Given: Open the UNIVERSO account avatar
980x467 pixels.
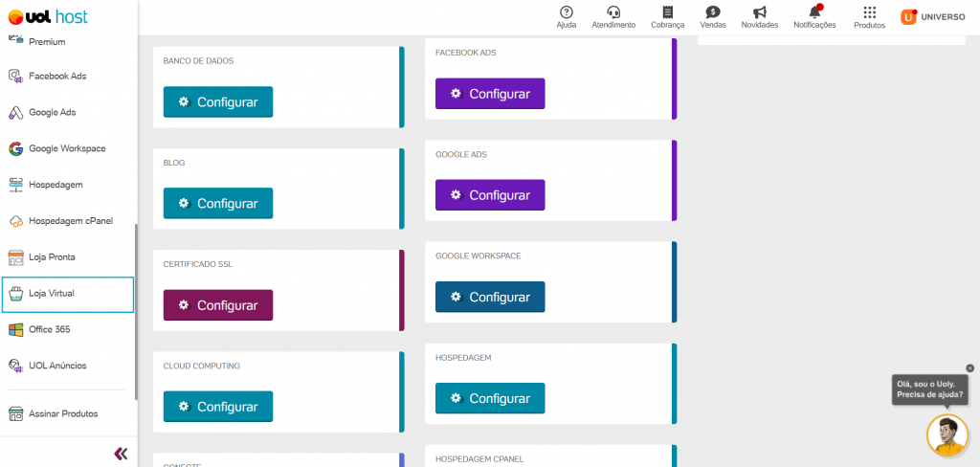Looking at the screenshot, I should tap(909, 17).
